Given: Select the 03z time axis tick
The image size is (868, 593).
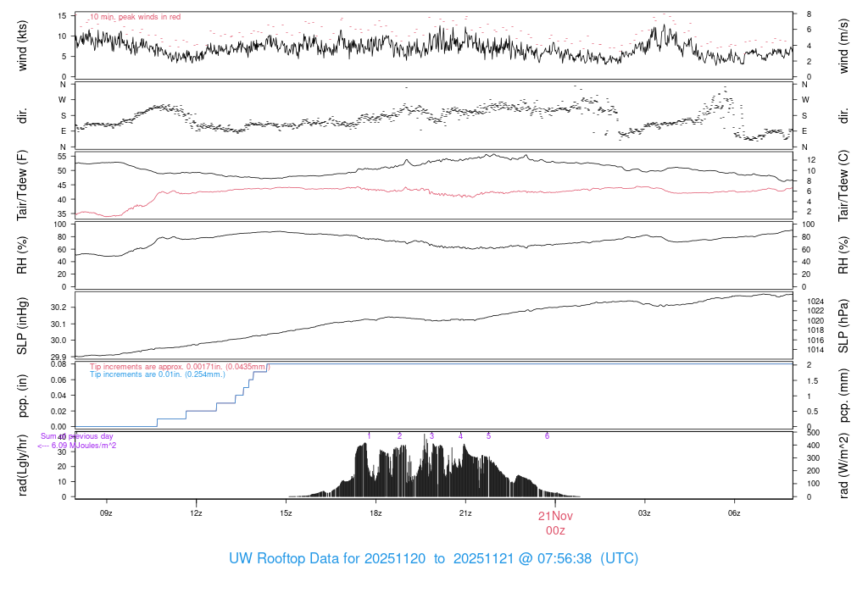Looking at the screenshot, I should click(x=644, y=513).
